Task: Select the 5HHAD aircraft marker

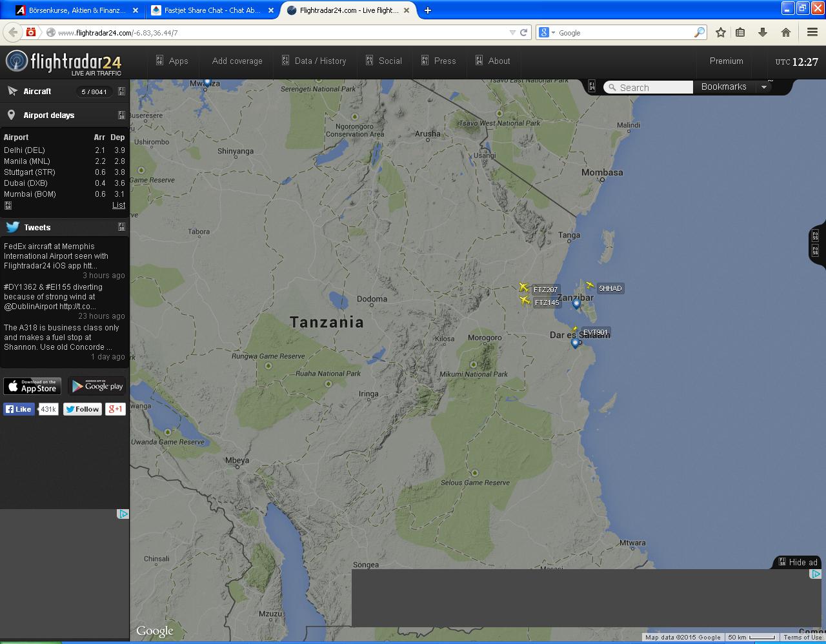Action: pos(590,284)
